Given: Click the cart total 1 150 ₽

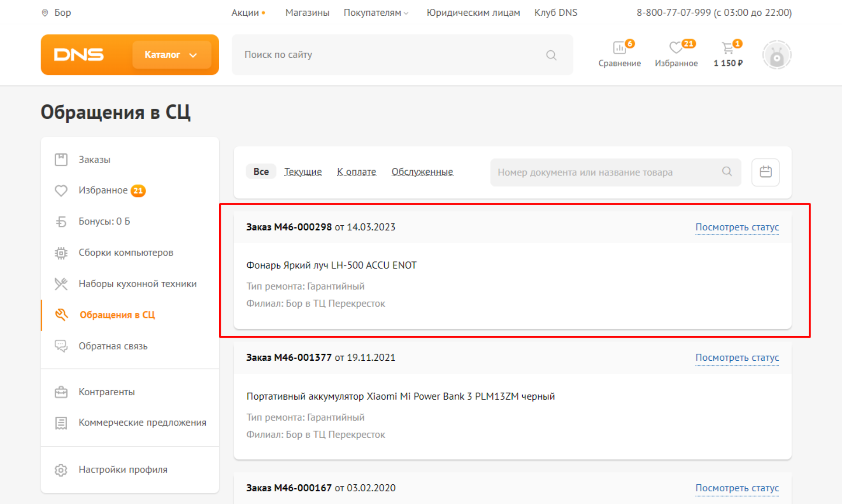Looking at the screenshot, I should click(728, 63).
